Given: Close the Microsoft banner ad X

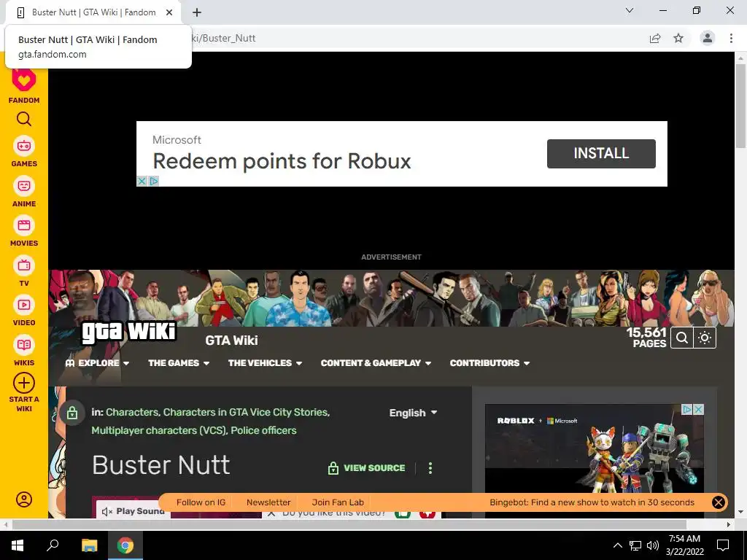Looking at the screenshot, I should click(142, 181).
